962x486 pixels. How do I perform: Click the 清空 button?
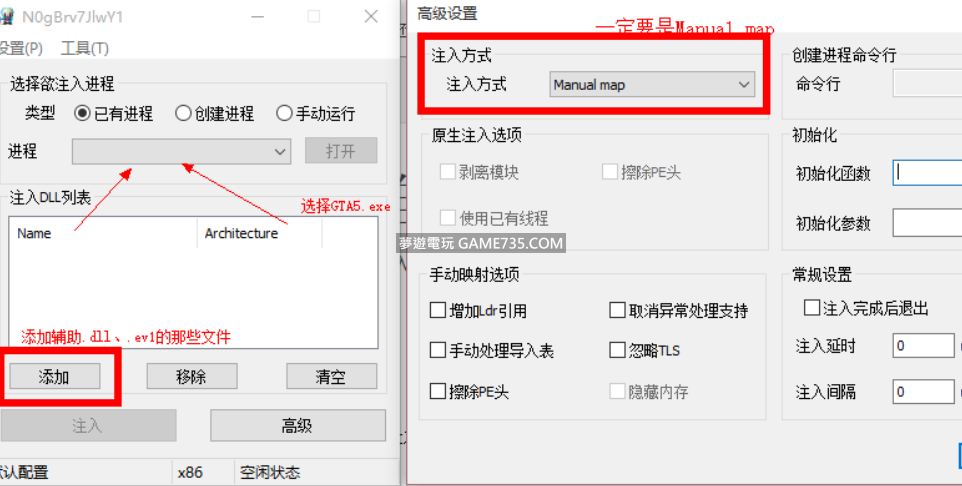331,376
